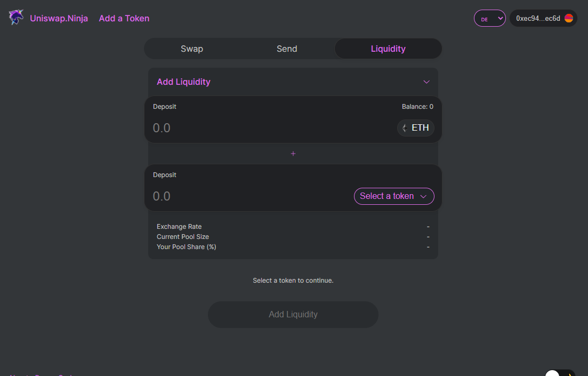Click the Exchange Rate row label
The image size is (588, 376).
(179, 227)
